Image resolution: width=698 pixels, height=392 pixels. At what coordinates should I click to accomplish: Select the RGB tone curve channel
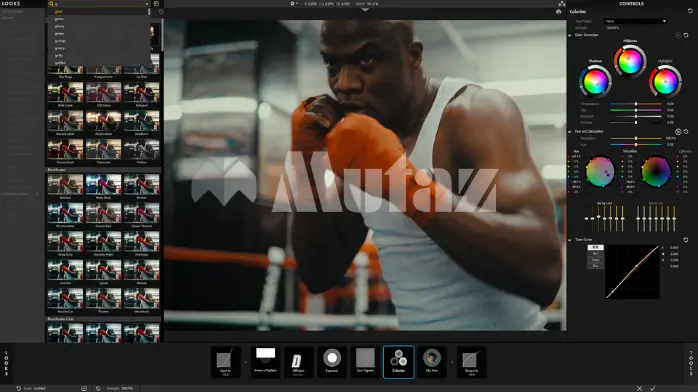[x=596, y=247]
